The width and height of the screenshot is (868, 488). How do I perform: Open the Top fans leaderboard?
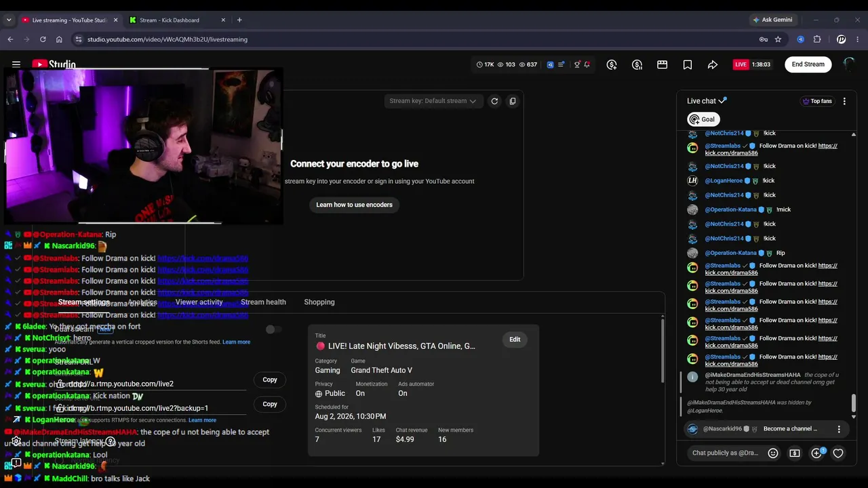817,101
